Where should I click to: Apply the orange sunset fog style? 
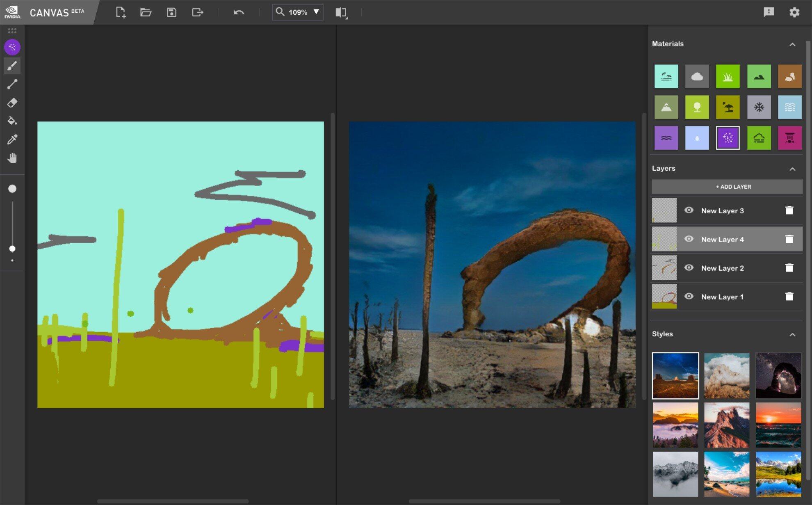(675, 425)
